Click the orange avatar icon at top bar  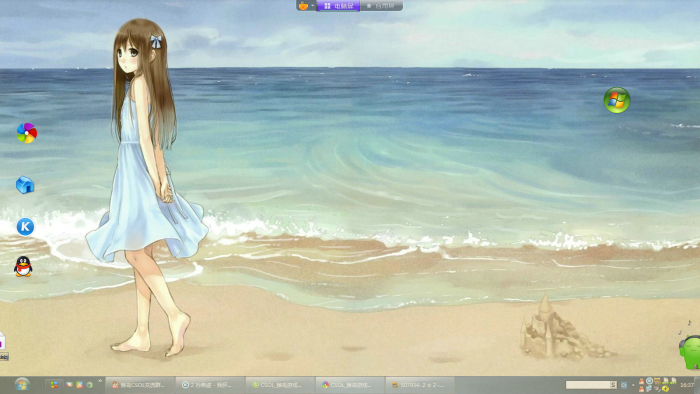click(x=303, y=6)
